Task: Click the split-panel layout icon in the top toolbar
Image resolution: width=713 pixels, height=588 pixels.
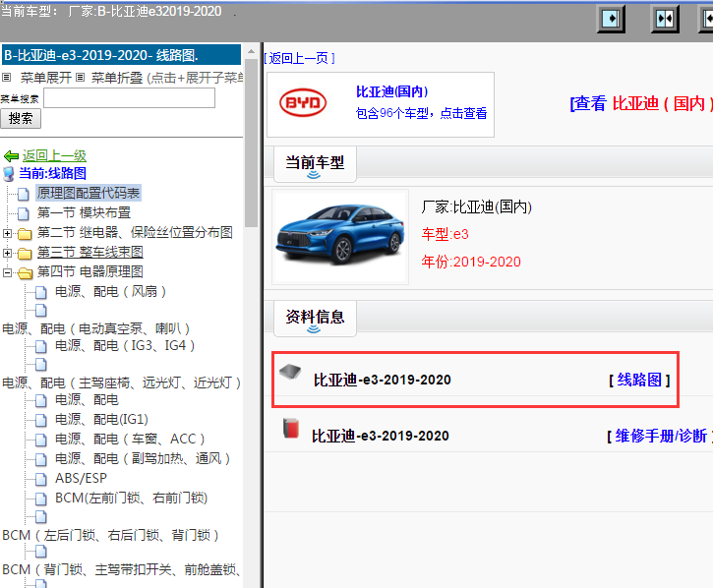Action: point(665,19)
